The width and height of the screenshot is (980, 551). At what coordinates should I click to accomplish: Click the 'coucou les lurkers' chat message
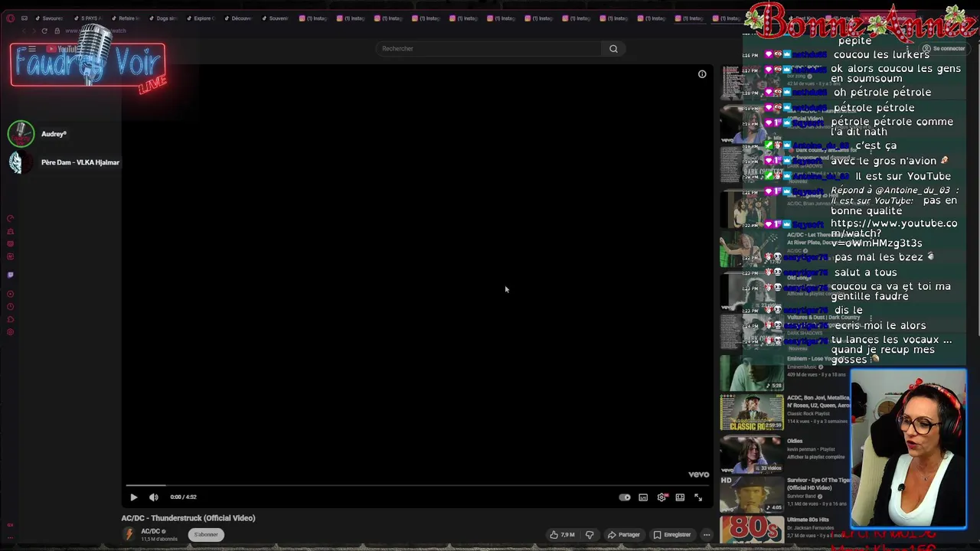click(x=881, y=54)
